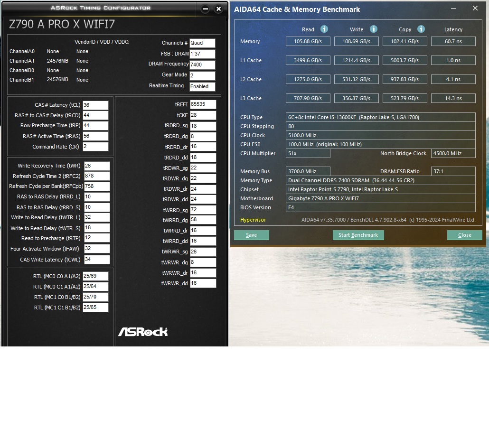Click the Write Recovery Time (tWR) field
This screenshot has height=448, width=489.
[97, 166]
